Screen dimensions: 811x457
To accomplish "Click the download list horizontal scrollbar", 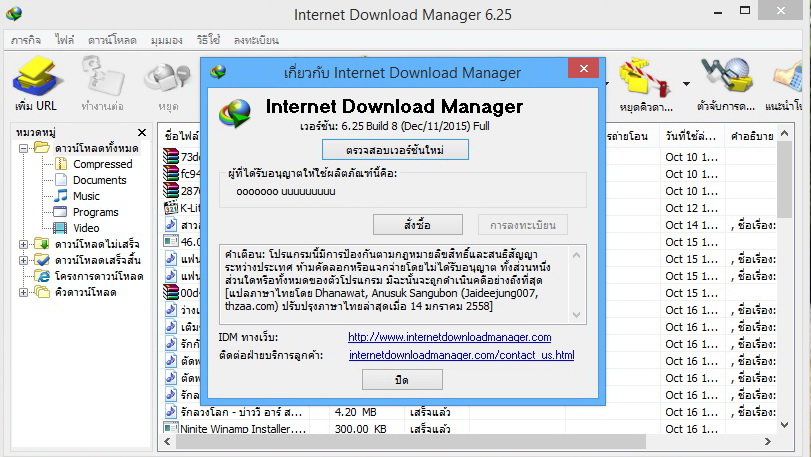I will coord(411,441).
